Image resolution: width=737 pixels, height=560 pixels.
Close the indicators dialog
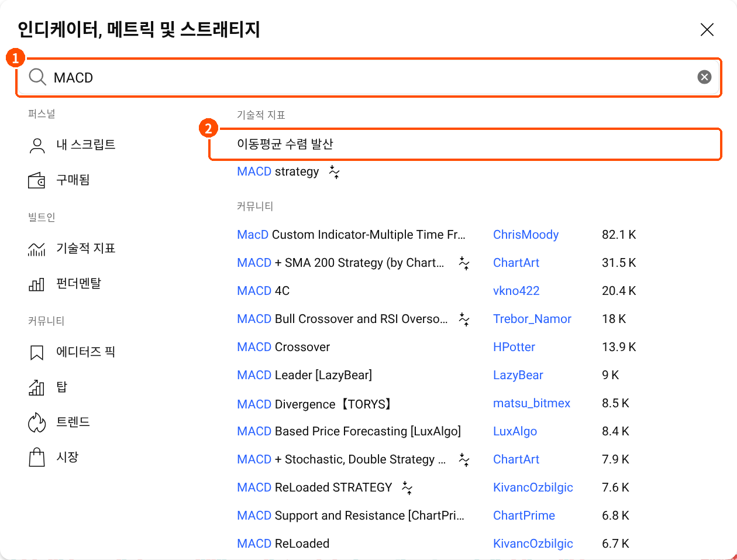point(707,29)
